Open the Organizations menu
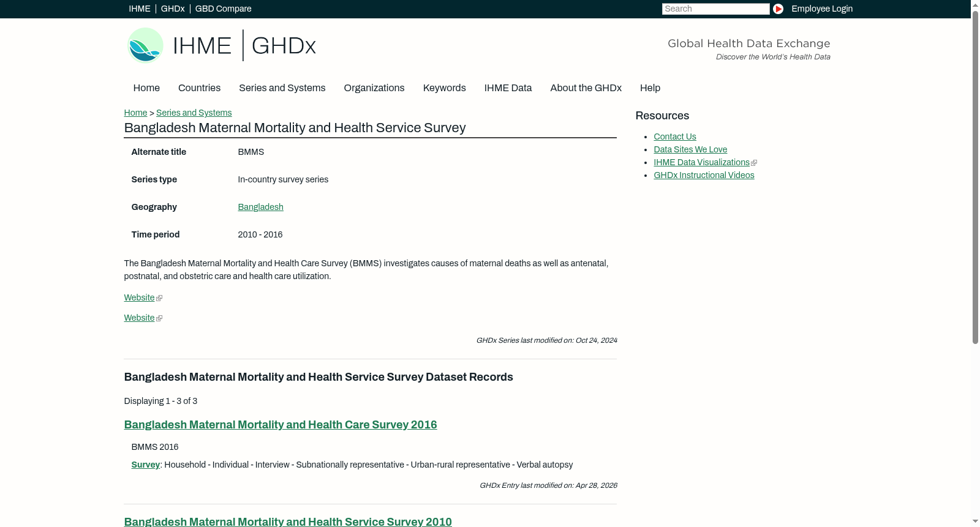The height and width of the screenshot is (527, 980). point(374,88)
